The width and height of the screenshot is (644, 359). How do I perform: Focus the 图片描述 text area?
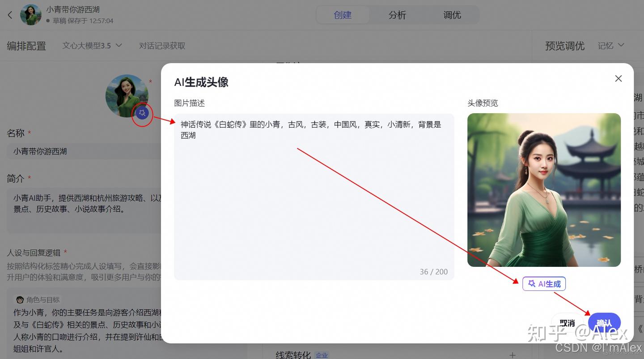(314, 197)
